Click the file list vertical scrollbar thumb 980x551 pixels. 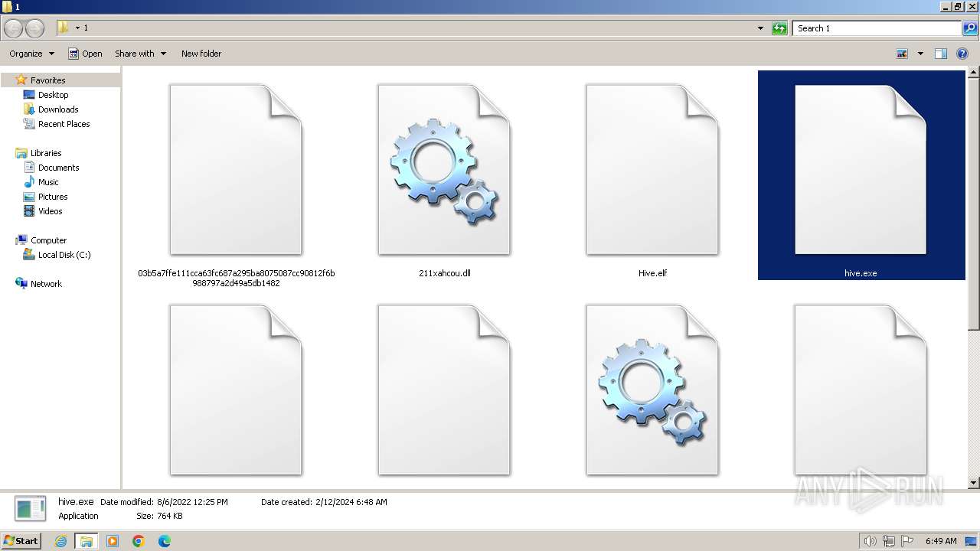(974, 205)
